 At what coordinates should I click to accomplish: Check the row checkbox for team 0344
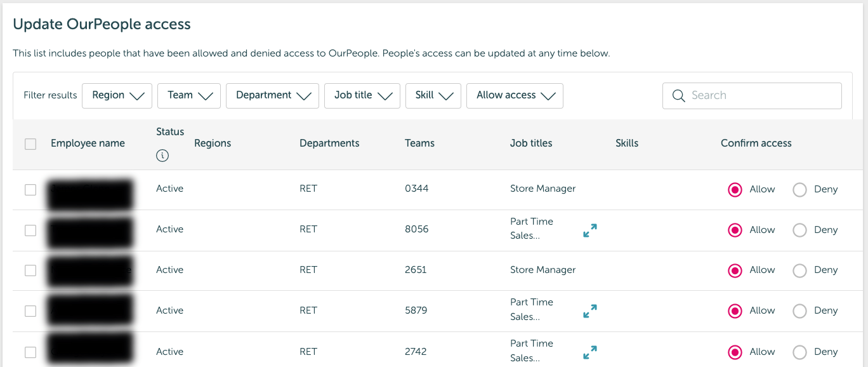coord(30,190)
